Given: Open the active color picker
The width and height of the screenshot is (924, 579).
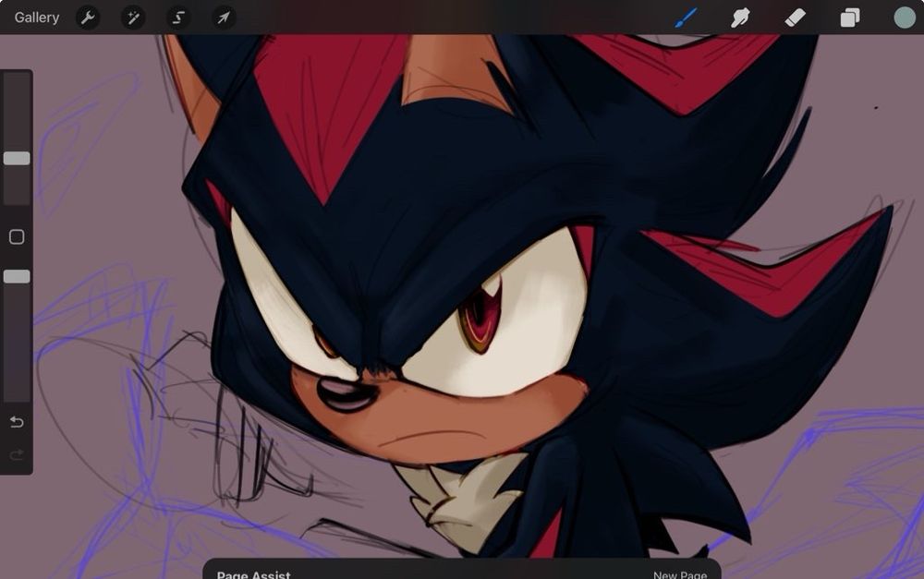Looking at the screenshot, I should pos(905,18).
